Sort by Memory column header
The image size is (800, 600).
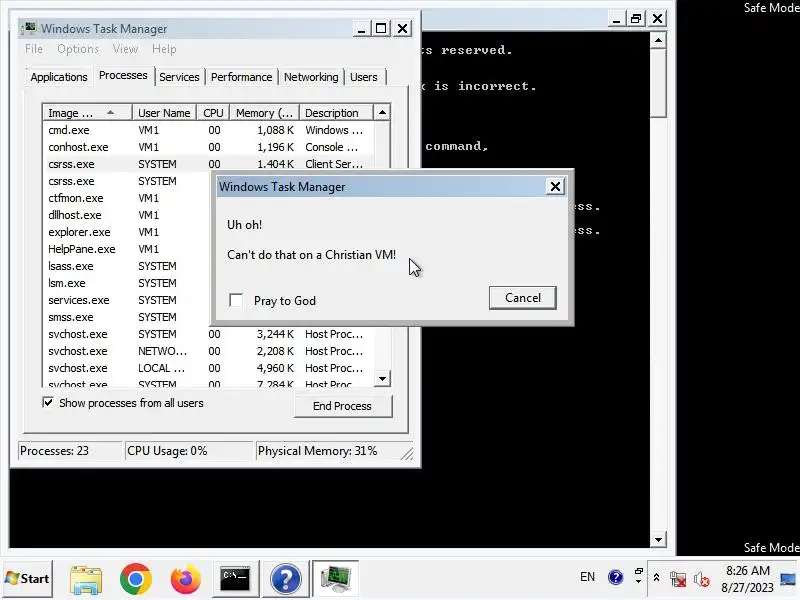(x=264, y=113)
